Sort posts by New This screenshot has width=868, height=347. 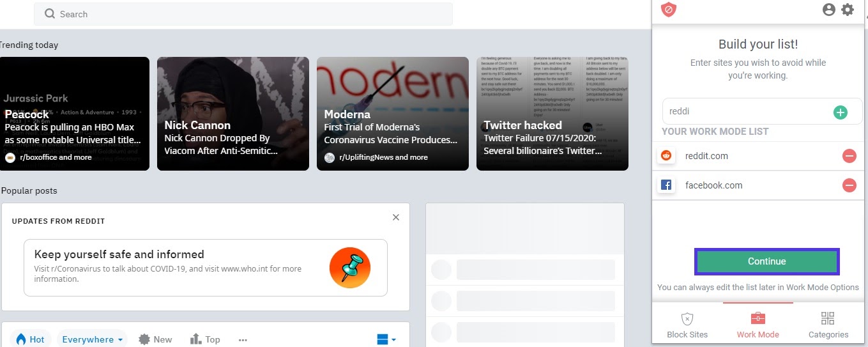[x=155, y=339]
